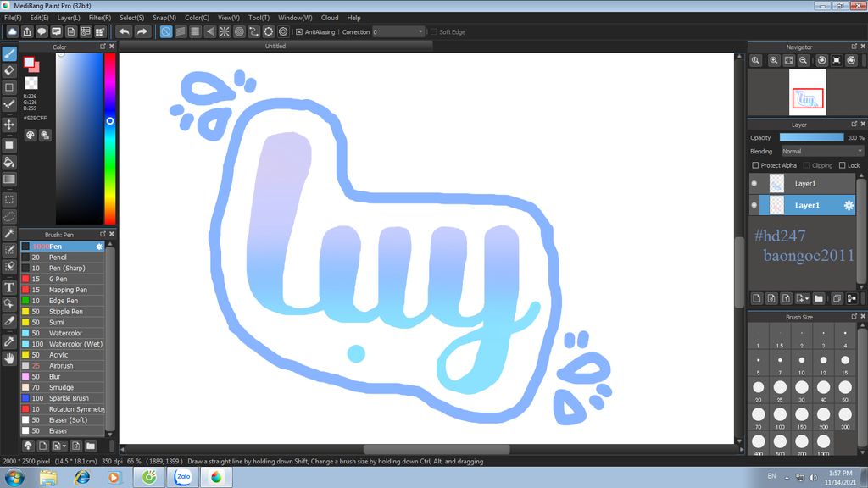Select the Hand tool
868x488 pixels.
9,358
